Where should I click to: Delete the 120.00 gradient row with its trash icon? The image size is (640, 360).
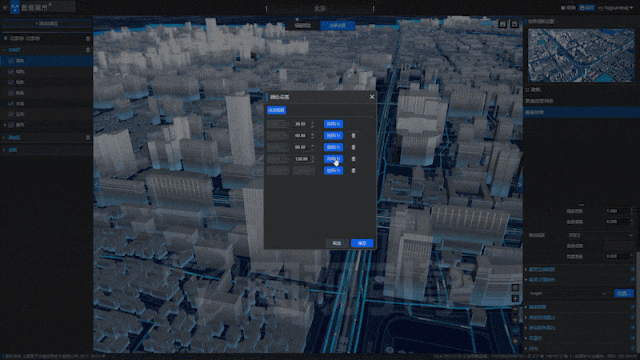(353, 159)
